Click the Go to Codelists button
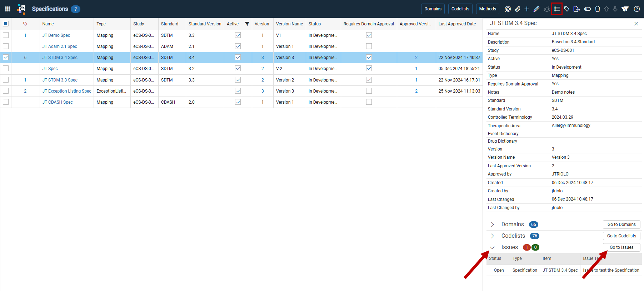Image resolution: width=644 pixels, height=291 pixels. (x=621, y=236)
